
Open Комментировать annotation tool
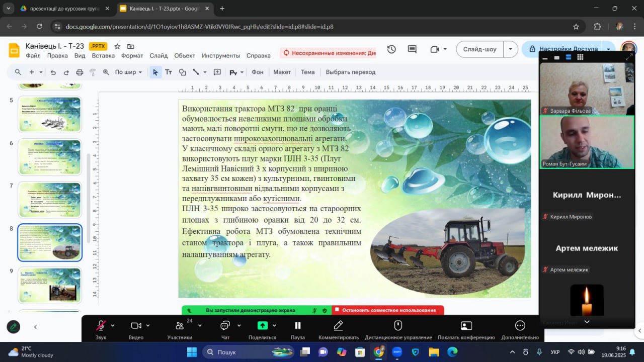339,329
